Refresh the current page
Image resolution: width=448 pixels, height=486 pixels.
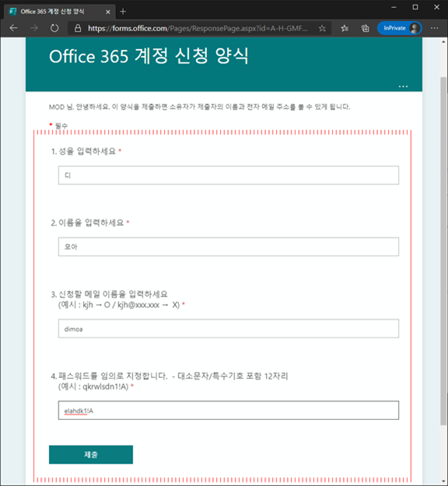pyautogui.click(x=54, y=28)
